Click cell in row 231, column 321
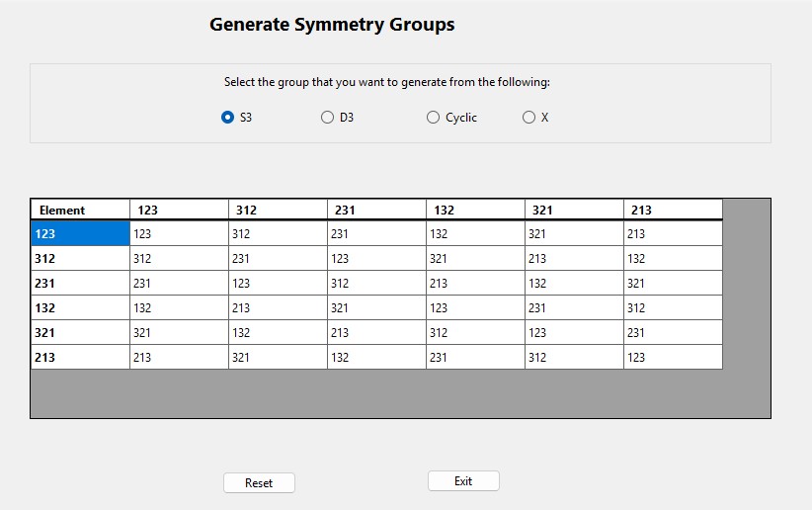The height and width of the screenshot is (510, 812). (574, 283)
